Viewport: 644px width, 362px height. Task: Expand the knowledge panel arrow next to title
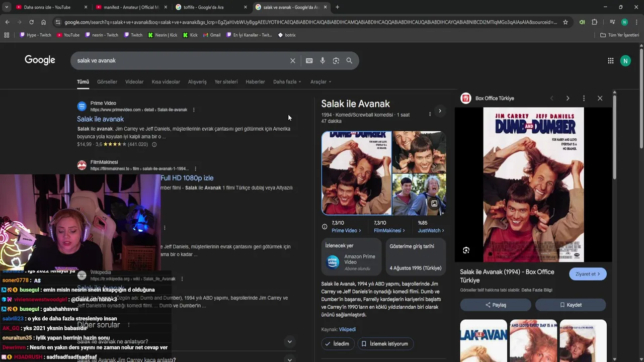pos(440,111)
